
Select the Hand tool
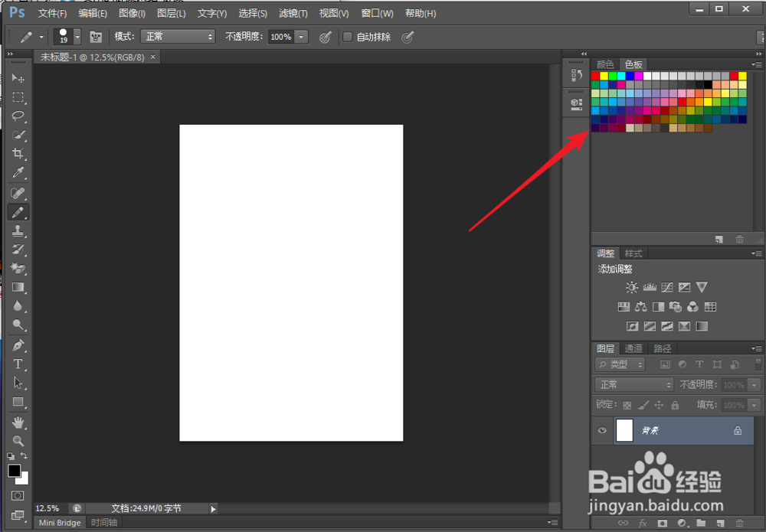18,423
